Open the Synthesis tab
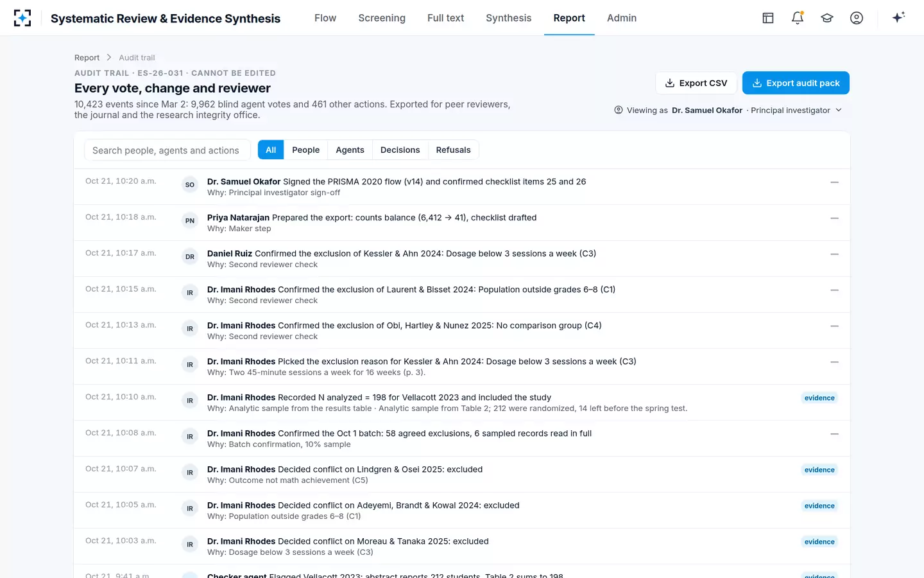The image size is (924, 578). [x=509, y=18]
